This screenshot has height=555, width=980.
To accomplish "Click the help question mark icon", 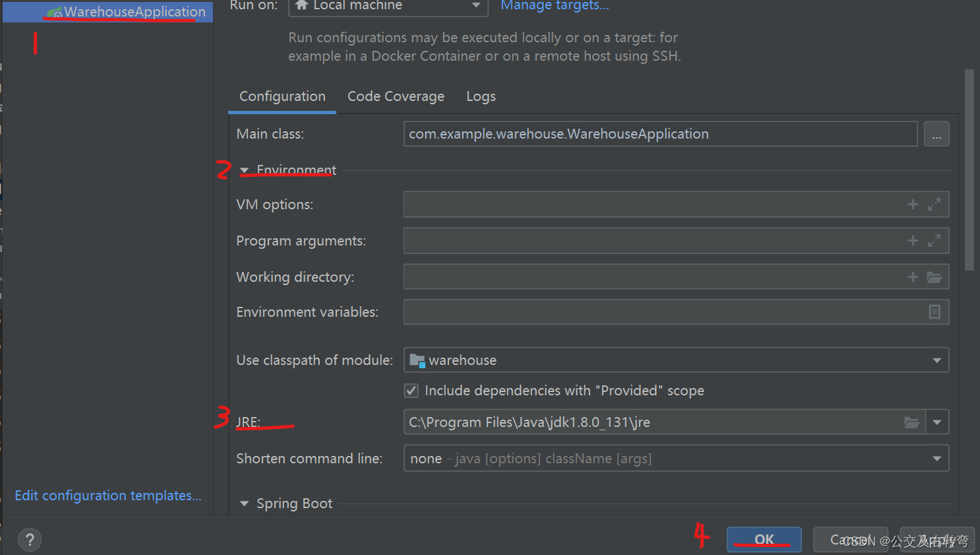I will point(29,540).
